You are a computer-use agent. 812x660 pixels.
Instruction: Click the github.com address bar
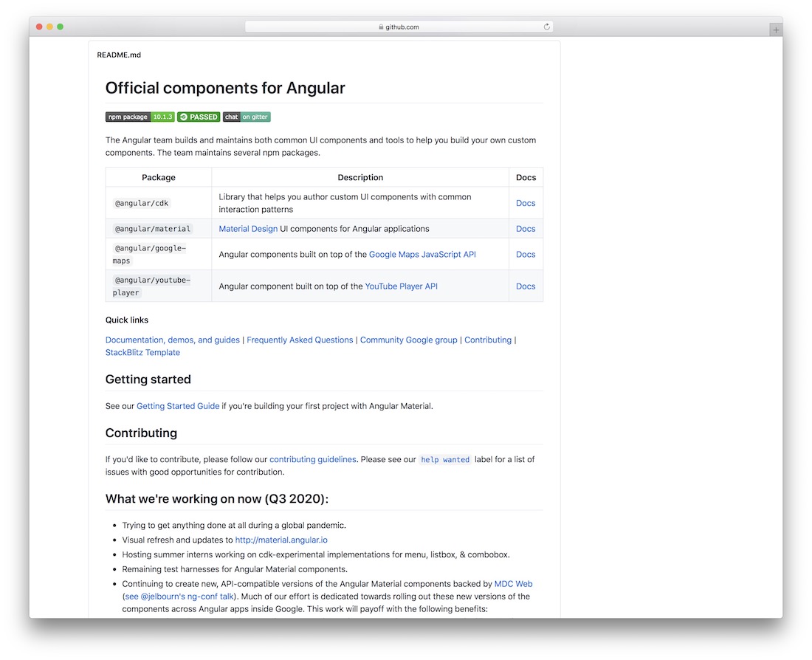click(x=399, y=27)
